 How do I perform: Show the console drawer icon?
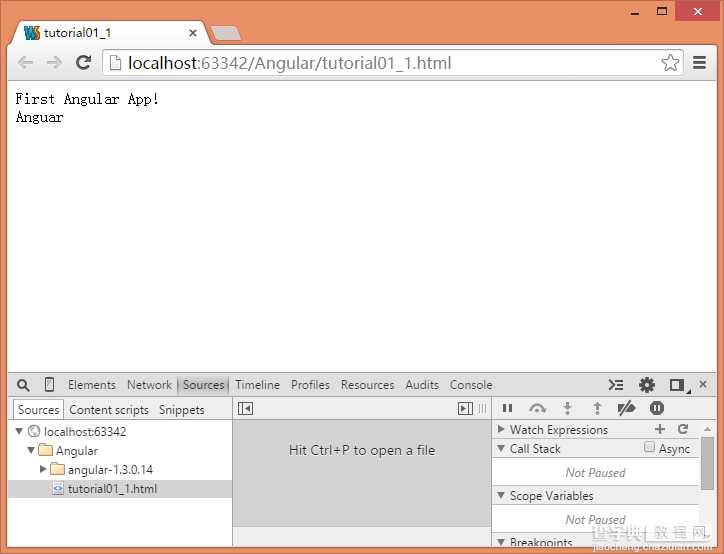tap(615, 385)
